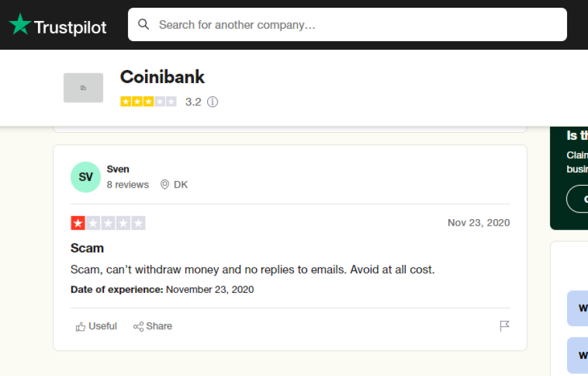Open the 'Scam' review title
The image size is (588, 376).
pyautogui.click(x=87, y=248)
